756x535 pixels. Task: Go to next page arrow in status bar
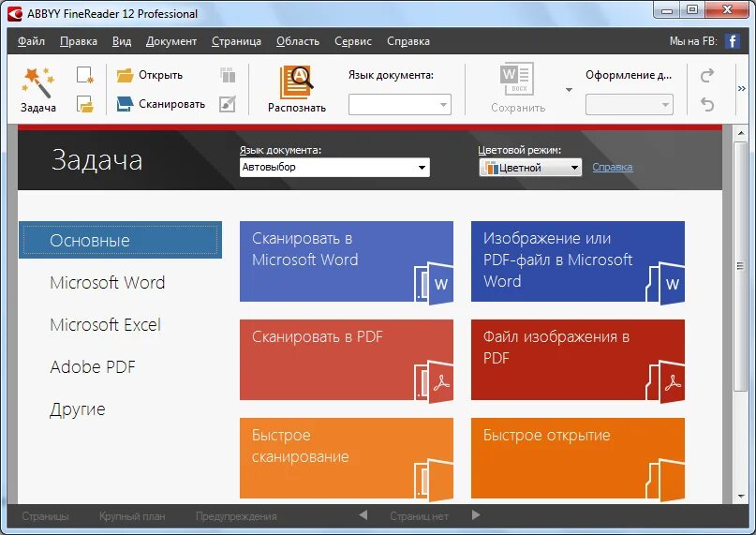click(476, 515)
